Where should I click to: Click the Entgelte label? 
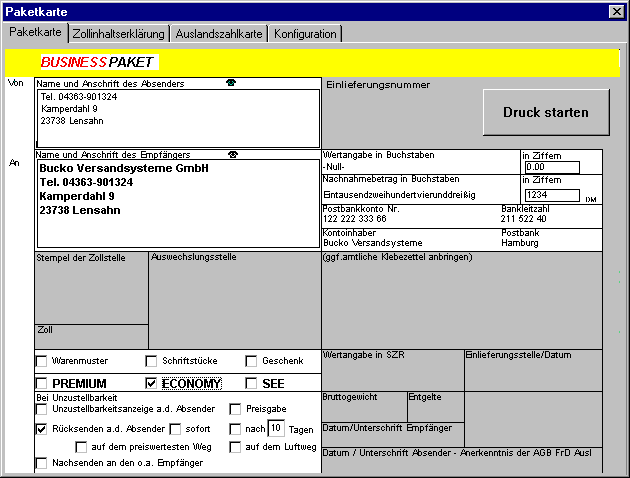(x=425, y=397)
